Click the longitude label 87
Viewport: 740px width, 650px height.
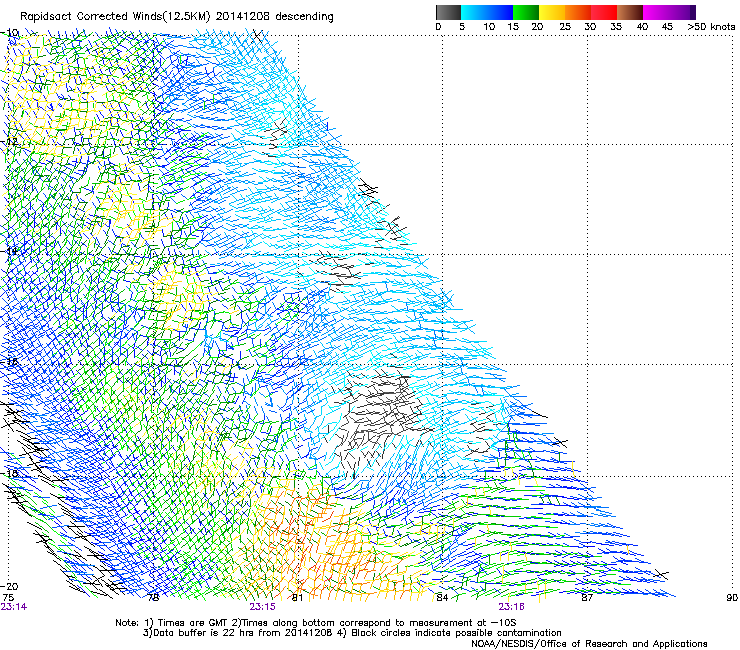tap(587, 598)
